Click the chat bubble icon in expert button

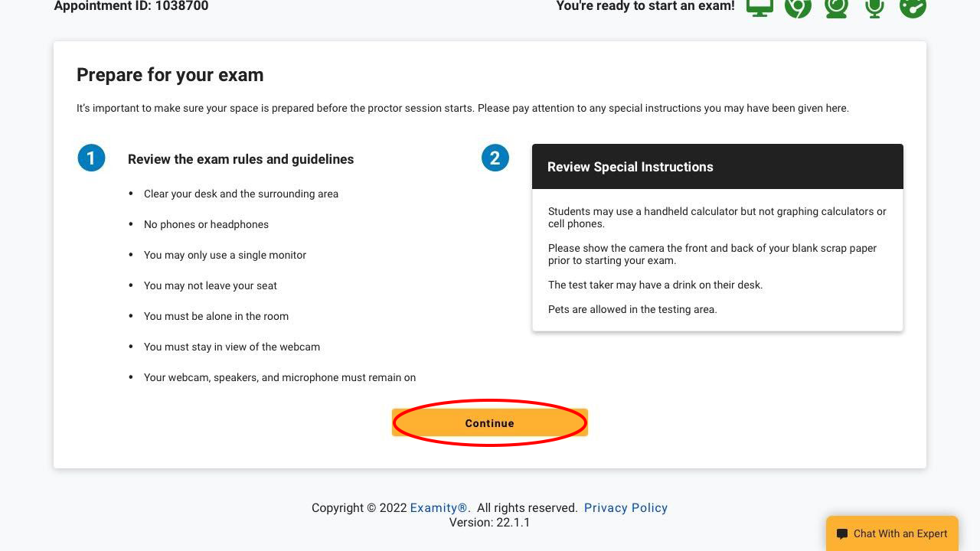[842, 534]
